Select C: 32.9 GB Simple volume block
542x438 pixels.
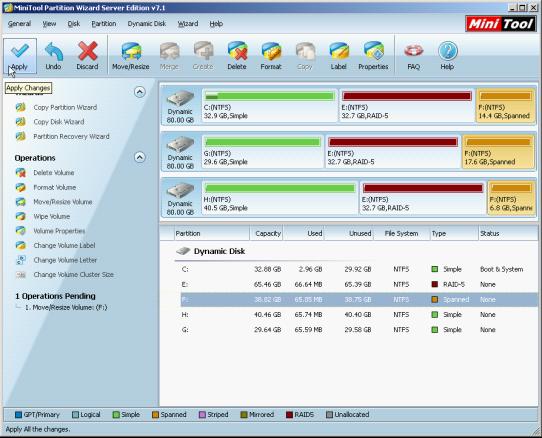269,105
